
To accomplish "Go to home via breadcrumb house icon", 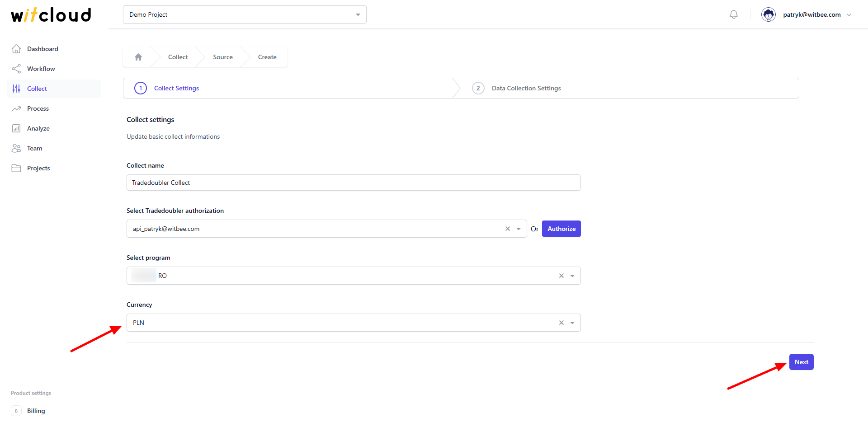I will [x=138, y=57].
